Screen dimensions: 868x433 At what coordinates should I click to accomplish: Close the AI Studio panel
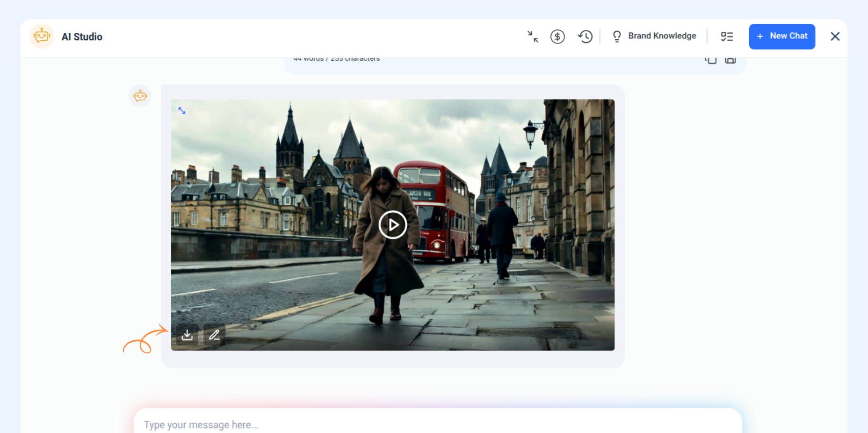pyautogui.click(x=835, y=36)
